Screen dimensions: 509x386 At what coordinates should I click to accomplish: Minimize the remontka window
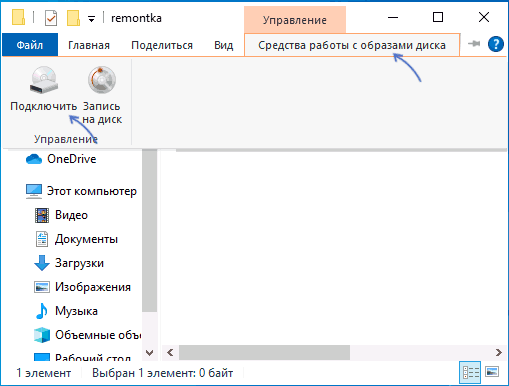393,17
